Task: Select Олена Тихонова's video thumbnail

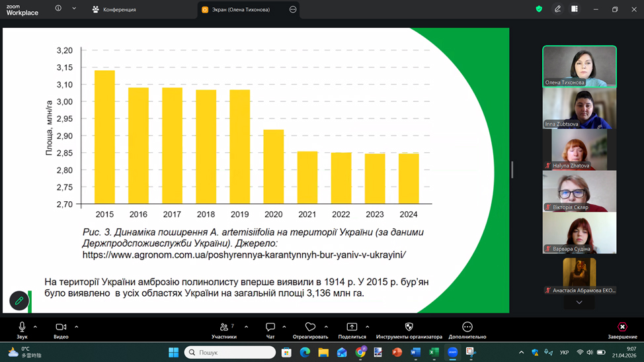Action: [x=579, y=66]
